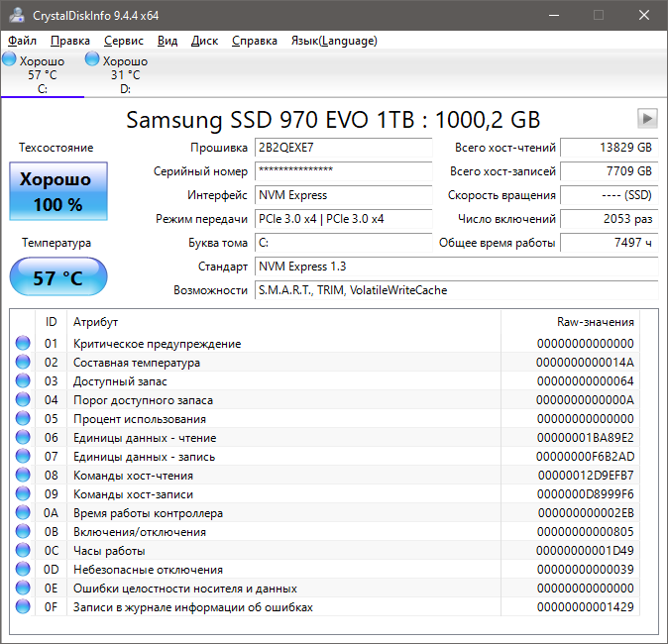Screen dimensions: 668x644
Task: Open the Диск menu
Action: click(204, 41)
